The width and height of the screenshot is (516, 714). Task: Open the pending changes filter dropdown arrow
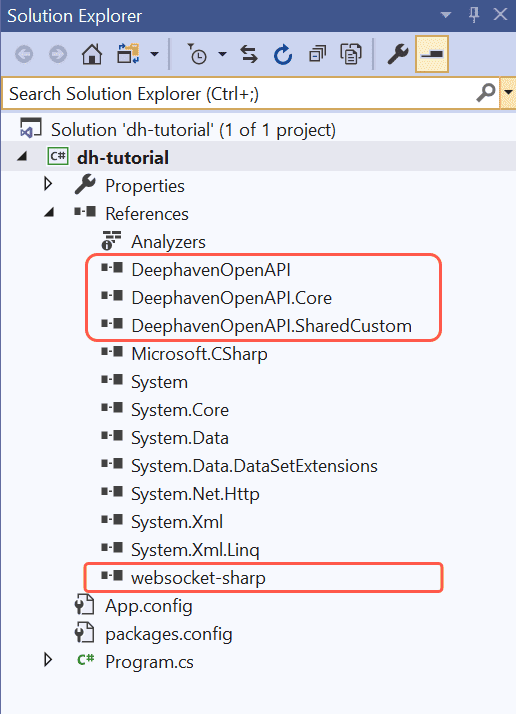click(x=222, y=55)
